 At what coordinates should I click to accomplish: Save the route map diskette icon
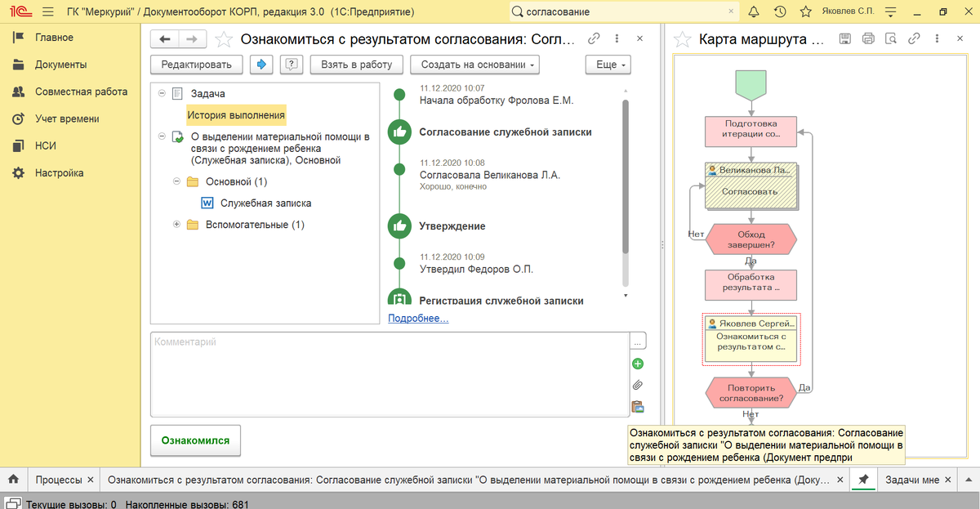pos(845,38)
